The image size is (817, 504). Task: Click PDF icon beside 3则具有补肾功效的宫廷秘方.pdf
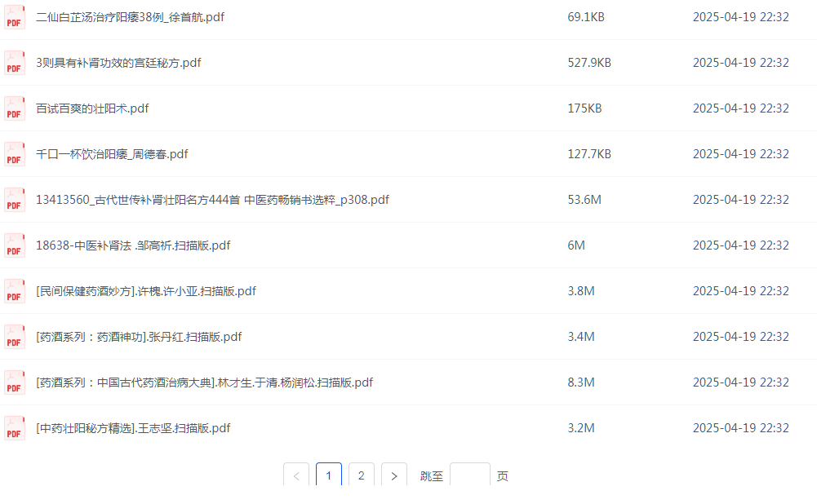15,63
